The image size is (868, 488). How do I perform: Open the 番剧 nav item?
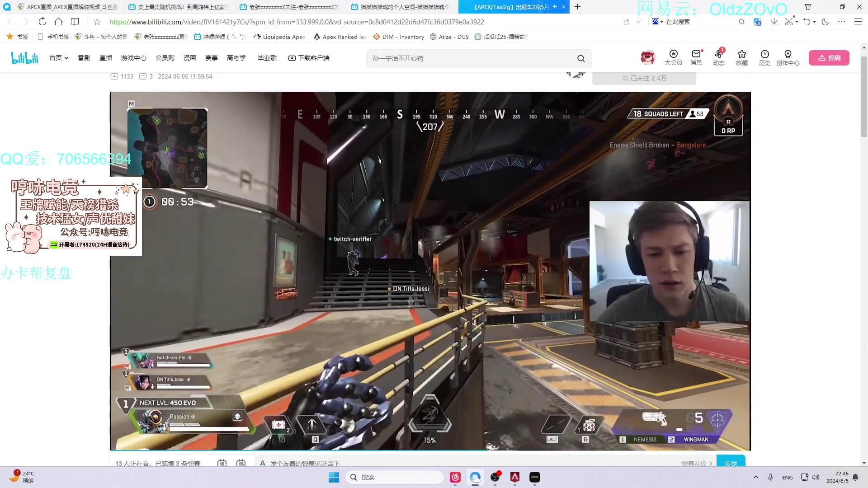(x=84, y=58)
